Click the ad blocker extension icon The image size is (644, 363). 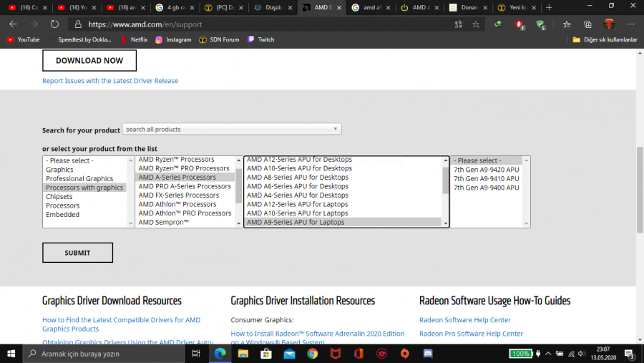point(519,24)
